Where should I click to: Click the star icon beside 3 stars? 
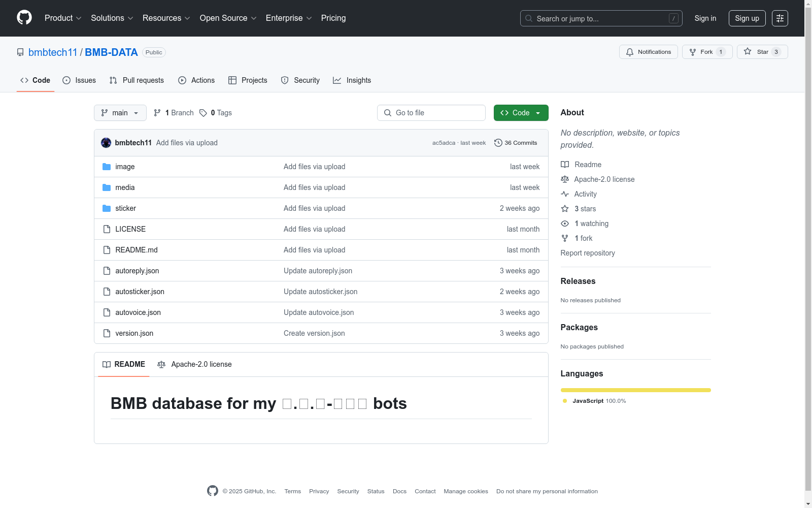click(x=565, y=209)
